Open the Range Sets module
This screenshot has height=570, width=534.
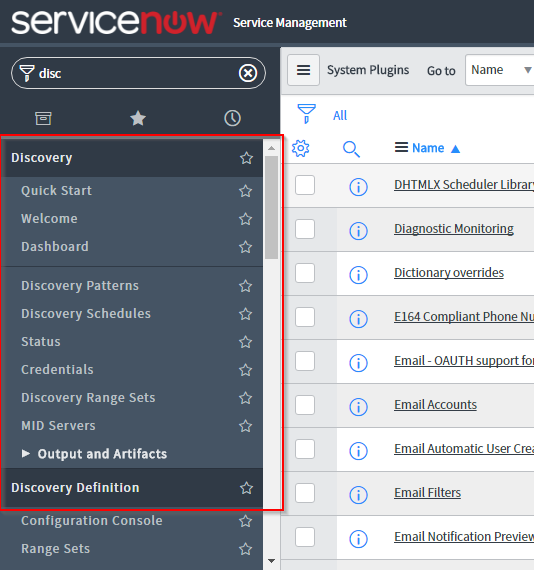click(55, 549)
